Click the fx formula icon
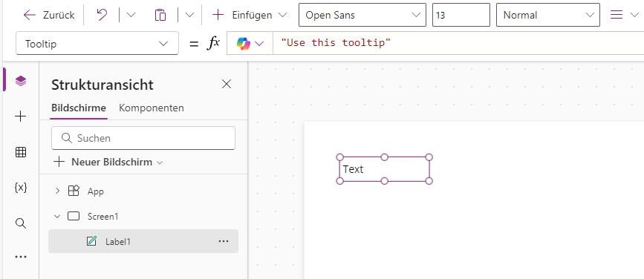Screen dimensions: 644x279 tap(213, 43)
